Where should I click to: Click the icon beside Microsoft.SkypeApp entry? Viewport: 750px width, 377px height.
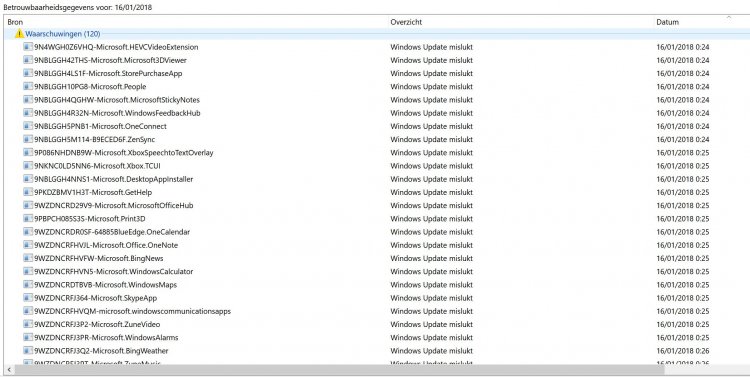[x=28, y=298]
